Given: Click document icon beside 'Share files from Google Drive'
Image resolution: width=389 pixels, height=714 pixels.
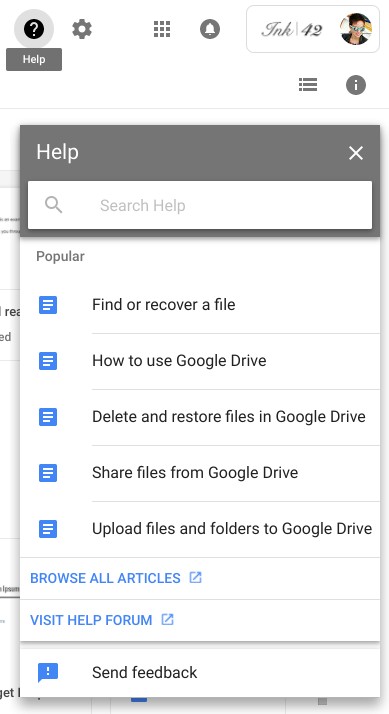Looking at the screenshot, I should 48,473.
